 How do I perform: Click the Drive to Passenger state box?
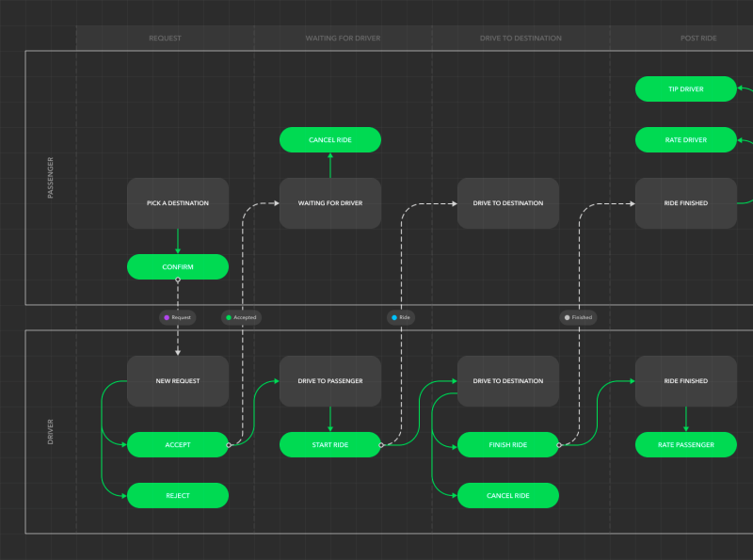pos(329,381)
